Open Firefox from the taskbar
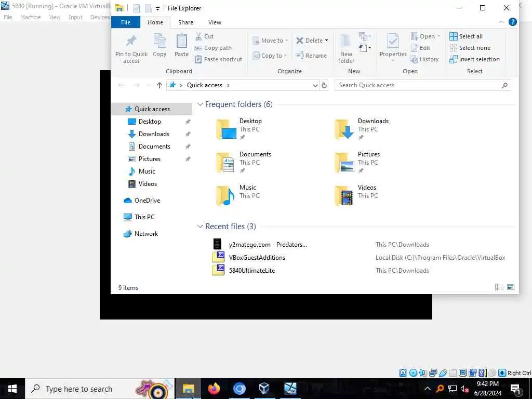Viewport: 532px width, 399px height. 214,389
